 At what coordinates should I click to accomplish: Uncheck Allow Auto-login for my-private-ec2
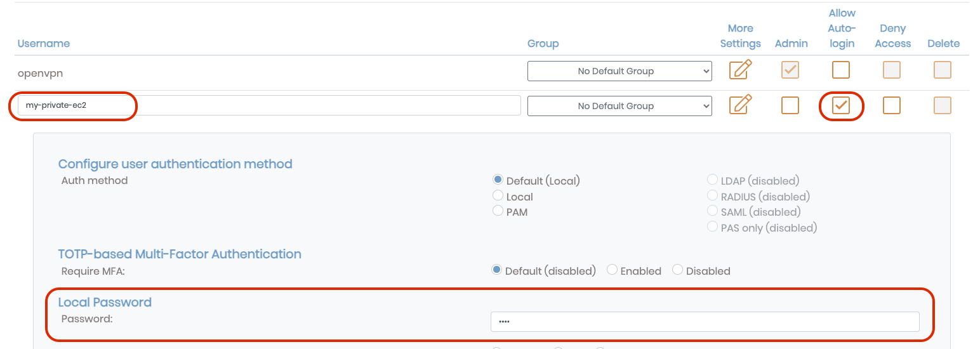pos(841,105)
